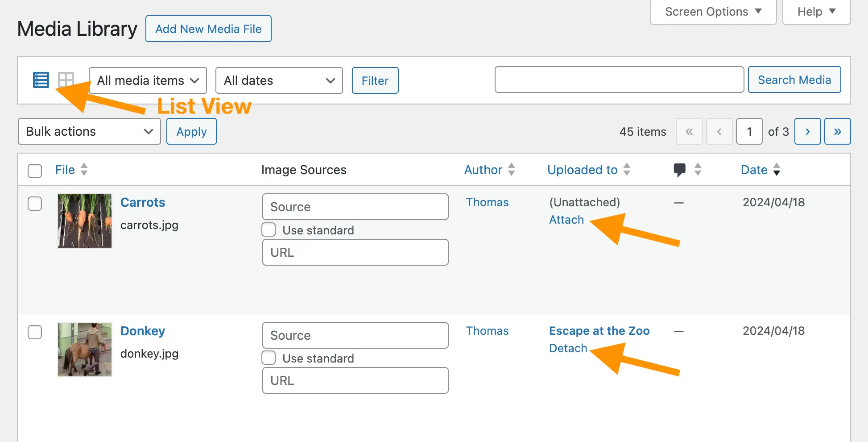Jump to last page arrow

coord(837,132)
